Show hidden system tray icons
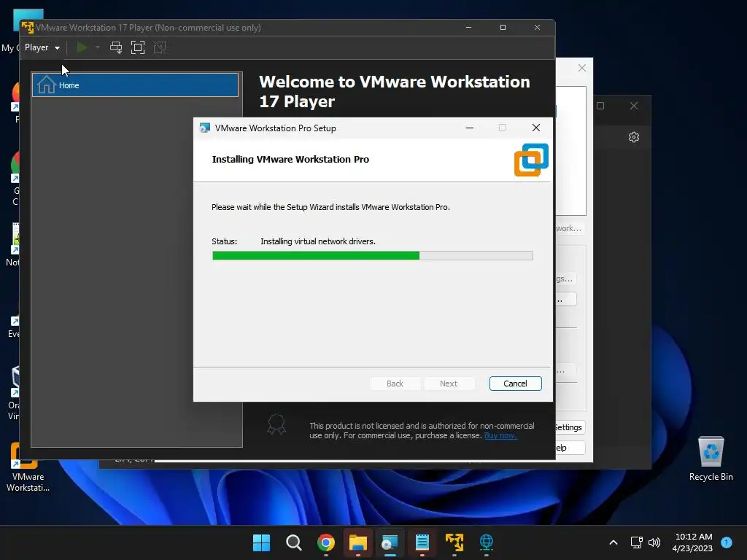 [x=614, y=542]
